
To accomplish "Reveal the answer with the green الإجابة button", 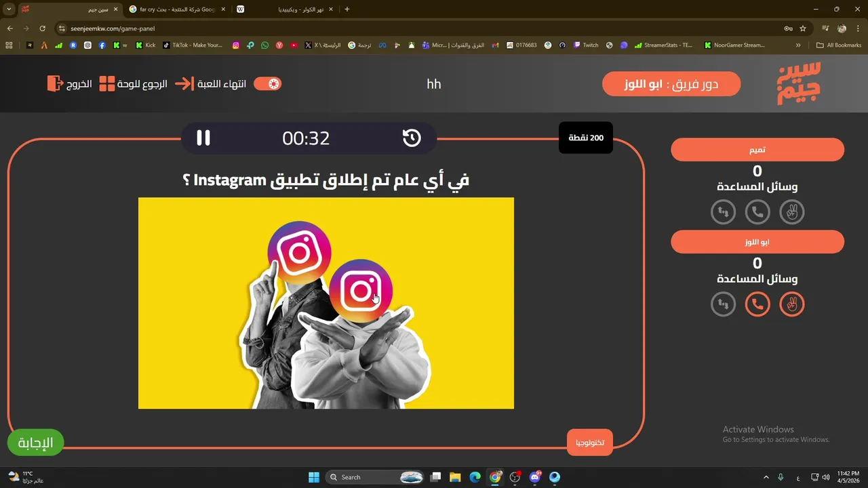I will 35,443.
